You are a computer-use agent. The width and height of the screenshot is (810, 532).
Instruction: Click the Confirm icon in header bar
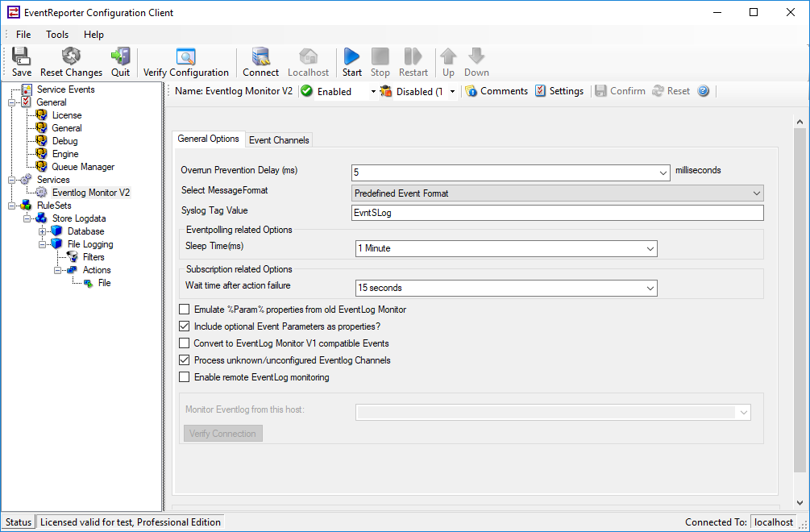(x=620, y=91)
